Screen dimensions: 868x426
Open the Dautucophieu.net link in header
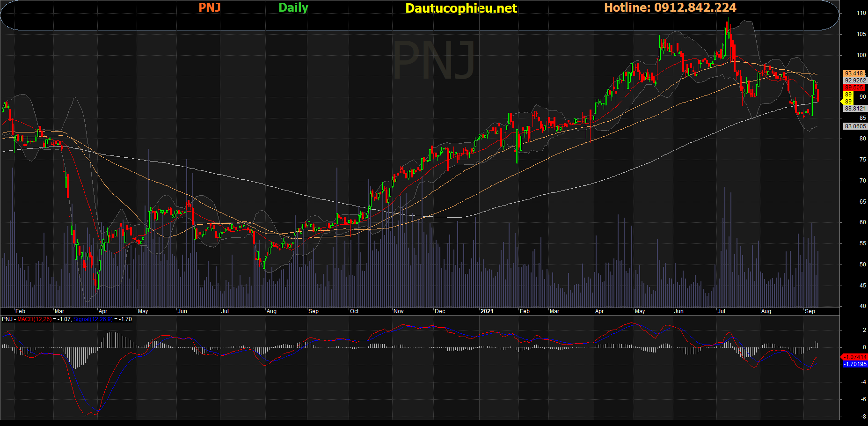click(x=461, y=8)
